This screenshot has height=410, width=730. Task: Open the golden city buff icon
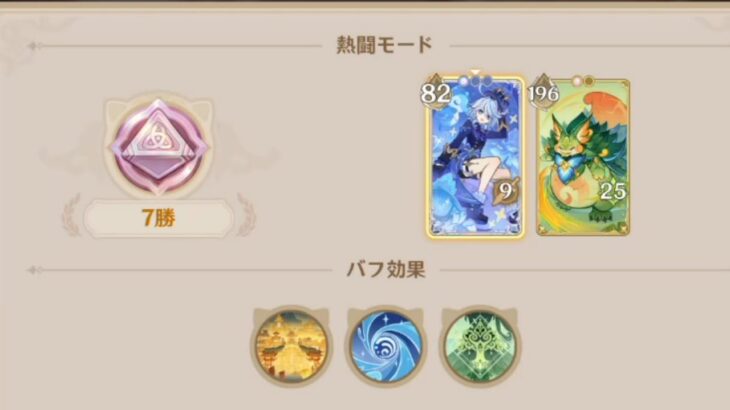[291, 346]
